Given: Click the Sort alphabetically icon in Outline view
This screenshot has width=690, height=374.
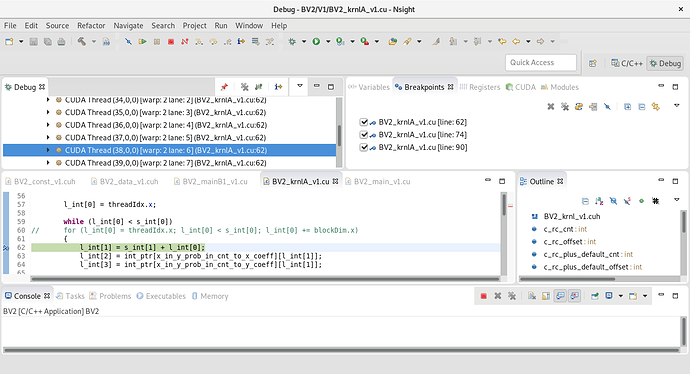Looking at the screenshot, I should coord(599,201).
